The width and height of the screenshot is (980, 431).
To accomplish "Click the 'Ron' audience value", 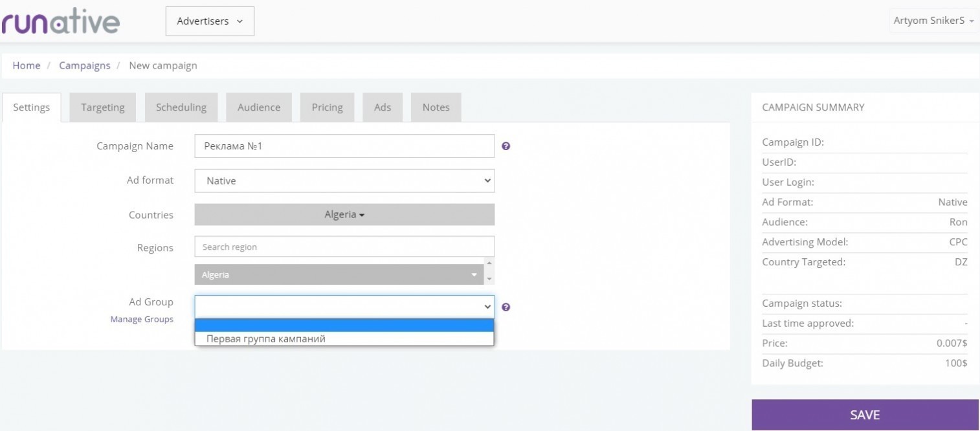I will coord(959,222).
